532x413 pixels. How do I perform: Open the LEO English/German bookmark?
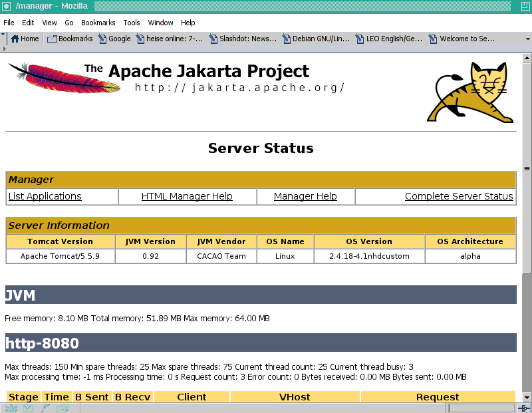pos(389,39)
